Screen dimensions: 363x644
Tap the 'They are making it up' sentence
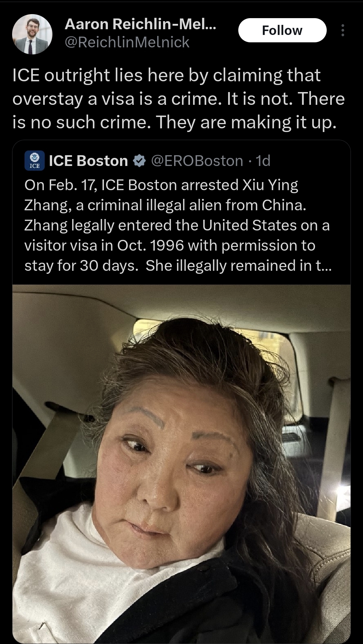coord(246,122)
